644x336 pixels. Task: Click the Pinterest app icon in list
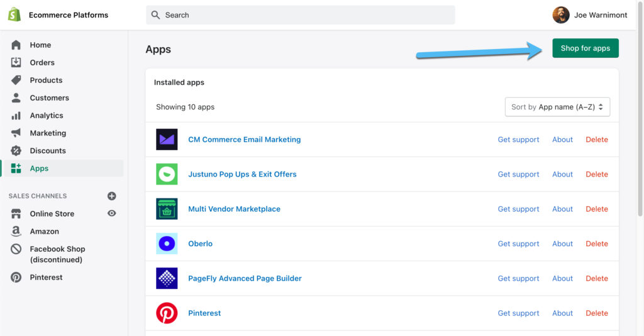[167, 313]
